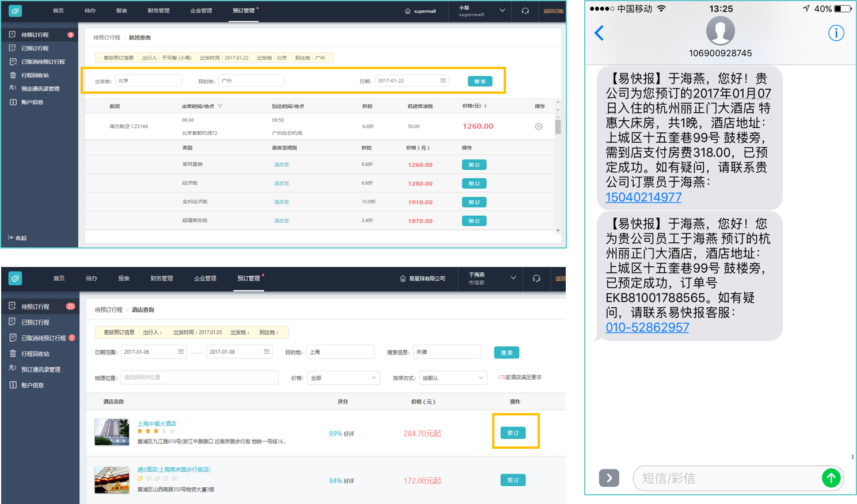Viewport: 857px width, 504px height.
Task: Open 报表 in the hotel query window
Action: click(x=124, y=278)
